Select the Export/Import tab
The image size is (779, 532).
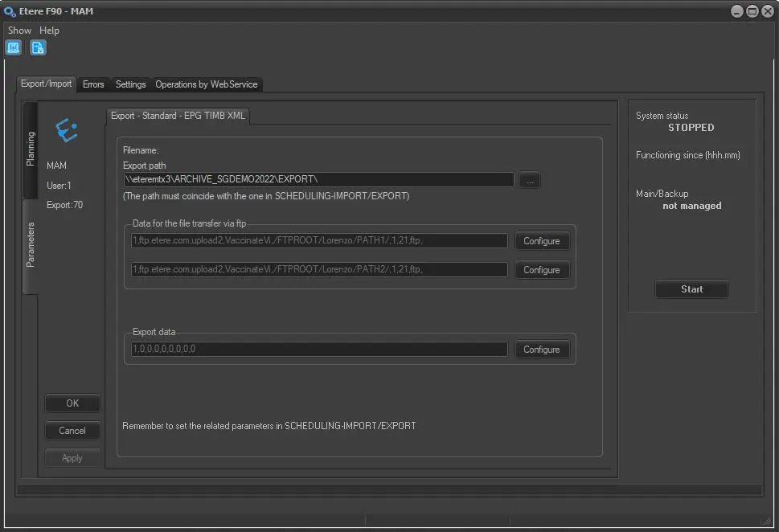point(47,84)
